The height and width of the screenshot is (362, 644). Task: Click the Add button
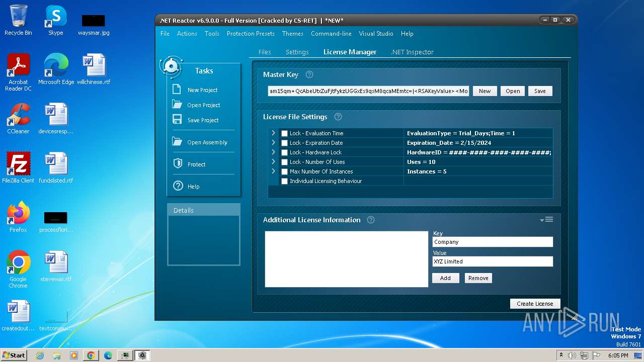(446, 278)
